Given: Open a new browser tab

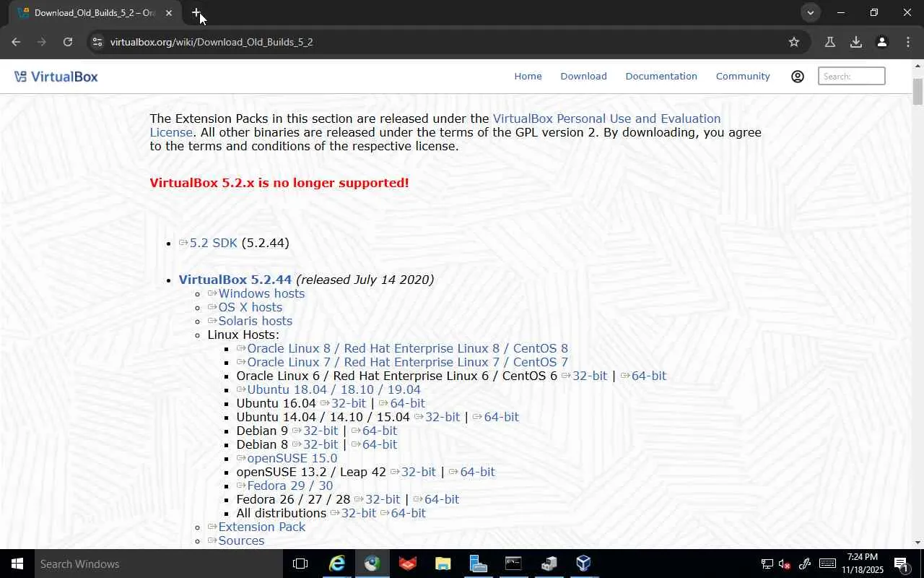Looking at the screenshot, I should 196,13.
